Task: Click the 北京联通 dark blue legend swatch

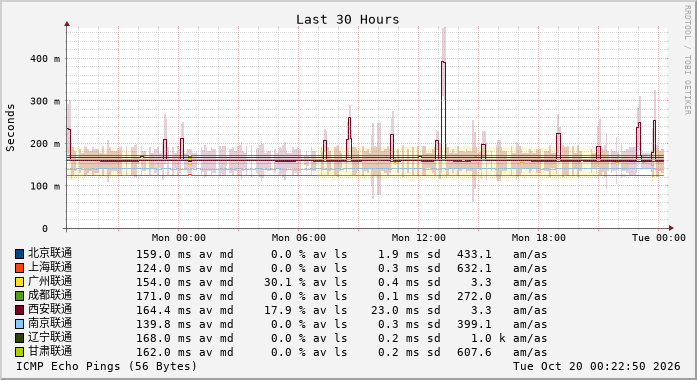Action: tap(19, 254)
